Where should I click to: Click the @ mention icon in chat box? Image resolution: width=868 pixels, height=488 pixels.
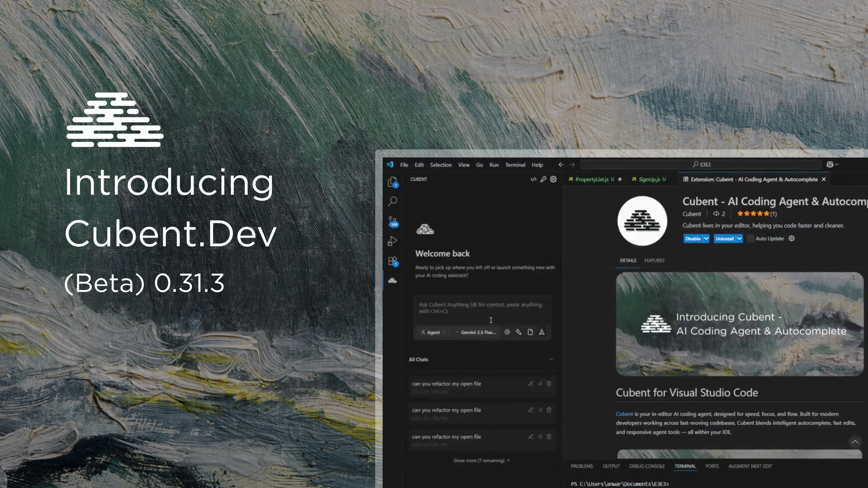[x=507, y=332]
